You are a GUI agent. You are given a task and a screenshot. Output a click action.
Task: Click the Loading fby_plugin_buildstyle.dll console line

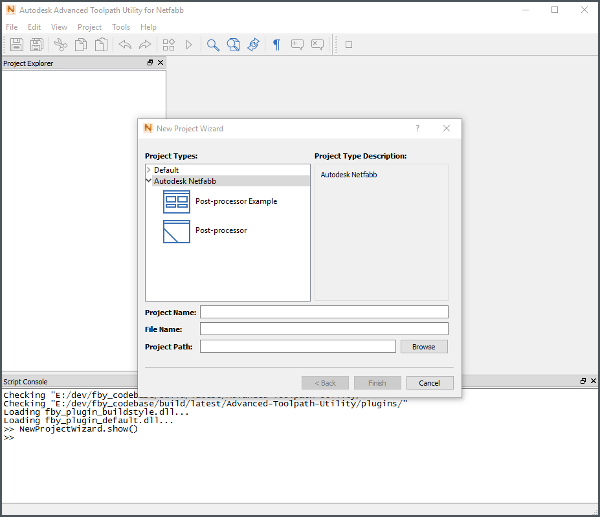[96, 412]
